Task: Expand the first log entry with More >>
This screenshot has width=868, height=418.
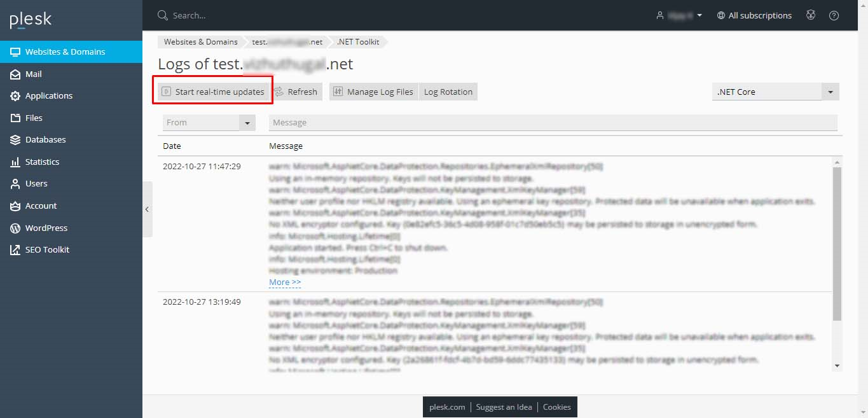Action: pos(285,282)
